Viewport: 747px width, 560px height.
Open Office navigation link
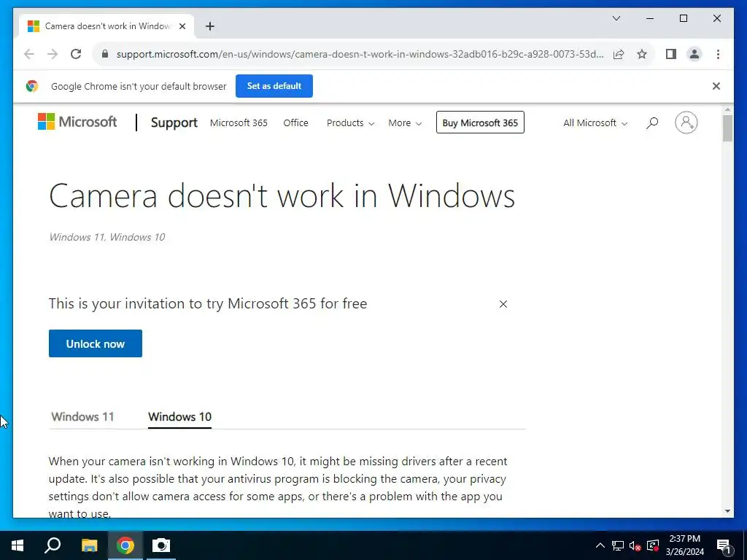click(295, 122)
